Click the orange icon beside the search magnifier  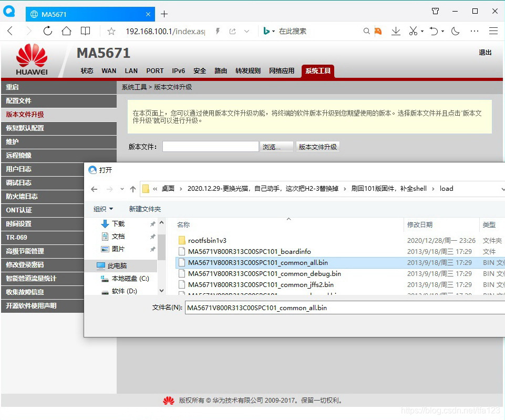tap(378, 31)
